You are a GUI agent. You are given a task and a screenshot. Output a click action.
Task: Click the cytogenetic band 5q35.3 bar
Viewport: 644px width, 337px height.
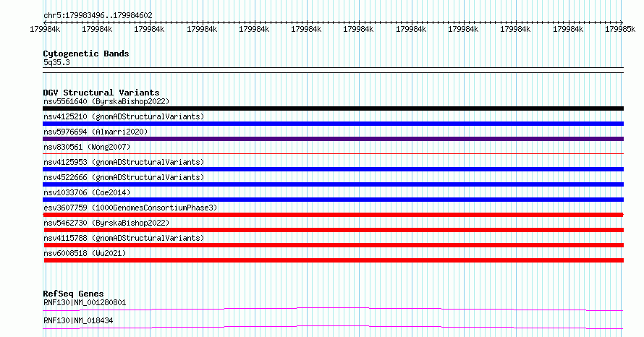click(x=333, y=70)
